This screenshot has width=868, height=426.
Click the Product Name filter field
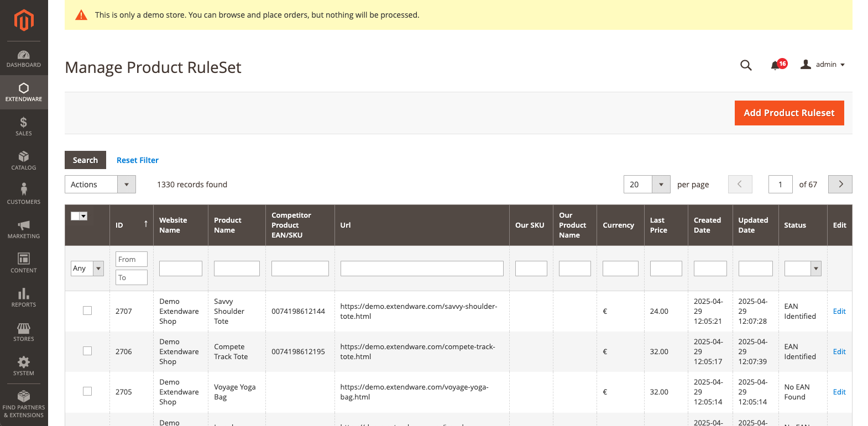click(237, 269)
